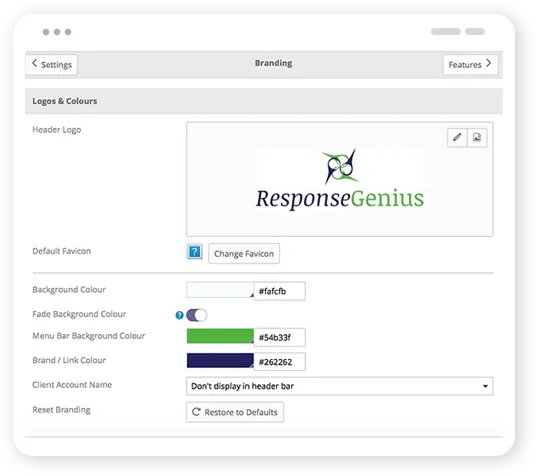The height and width of the screenshot is (476, 536).
Task: Click the current favicon question-mark icon
Action: [x=195, y=252]
